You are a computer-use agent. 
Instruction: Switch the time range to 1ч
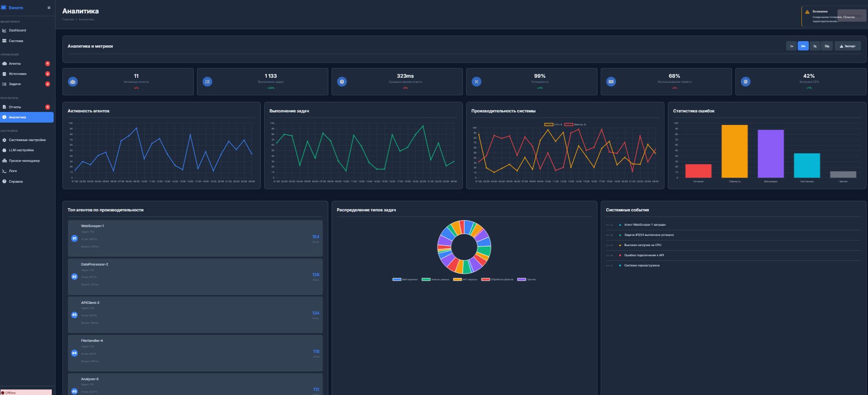tap(791, 46)
